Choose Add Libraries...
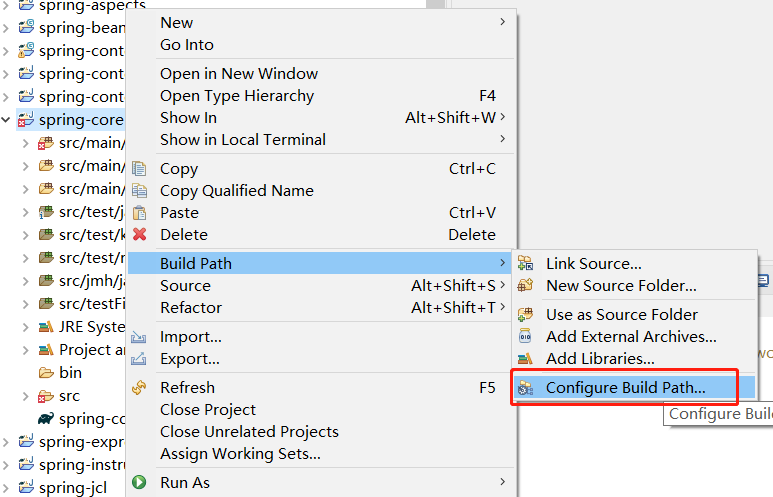Image resolution: width=773 pixels, height=497 pixels. click(x=634, y=358)
